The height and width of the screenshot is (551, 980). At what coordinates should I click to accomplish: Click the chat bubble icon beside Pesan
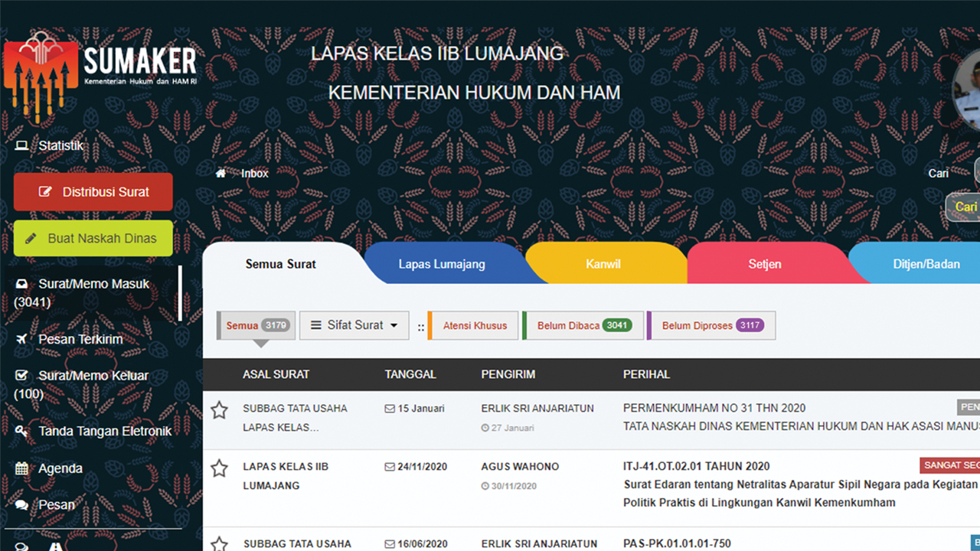click(x=21, y=505)
